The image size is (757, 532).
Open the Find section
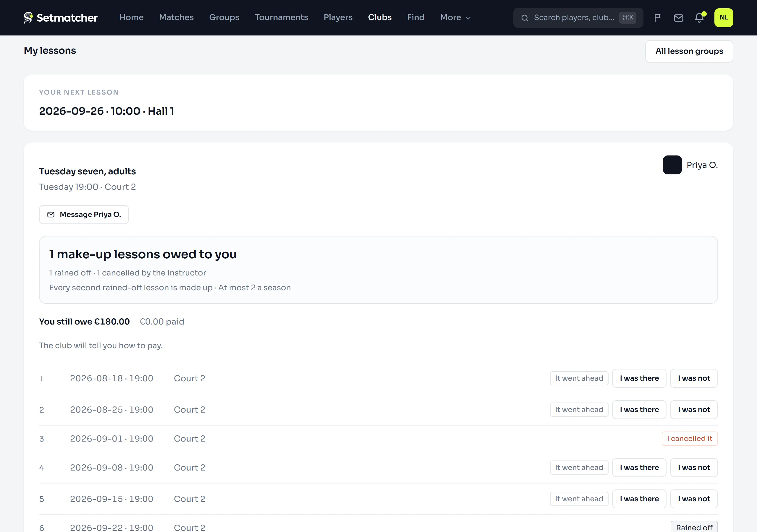415,17
